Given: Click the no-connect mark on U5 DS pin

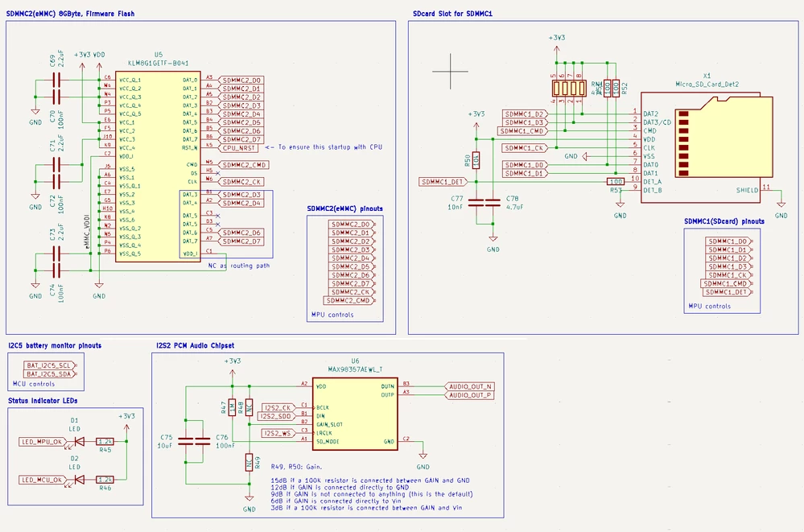Looking at the screenshot, I should coord(218,173).
